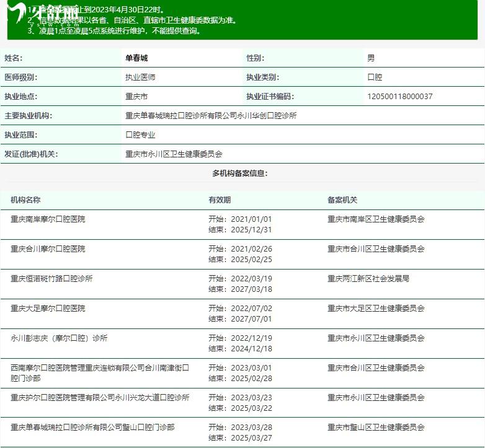Click the 性别 label

pos(255,58)
